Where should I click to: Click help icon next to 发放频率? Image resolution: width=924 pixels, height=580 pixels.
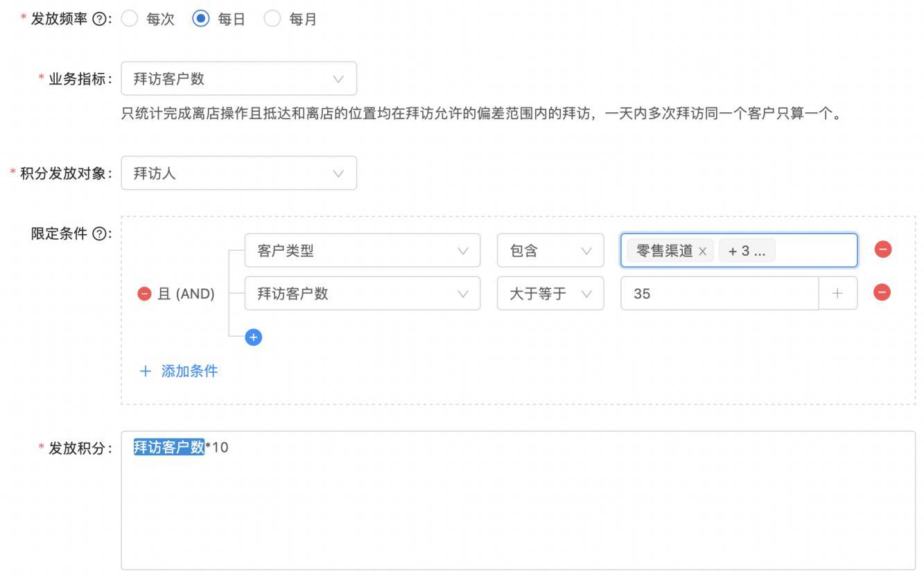100,19
